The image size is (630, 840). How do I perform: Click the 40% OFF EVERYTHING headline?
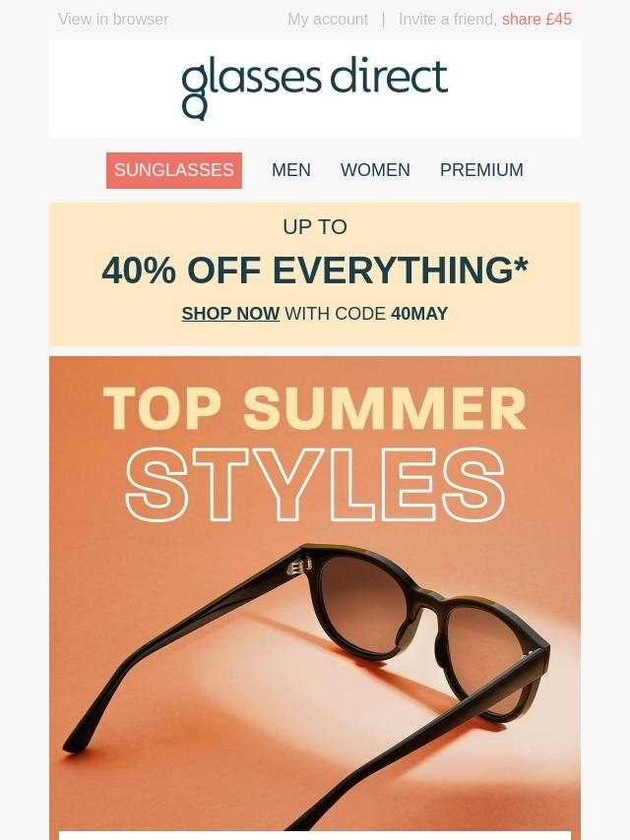point(315,270)
